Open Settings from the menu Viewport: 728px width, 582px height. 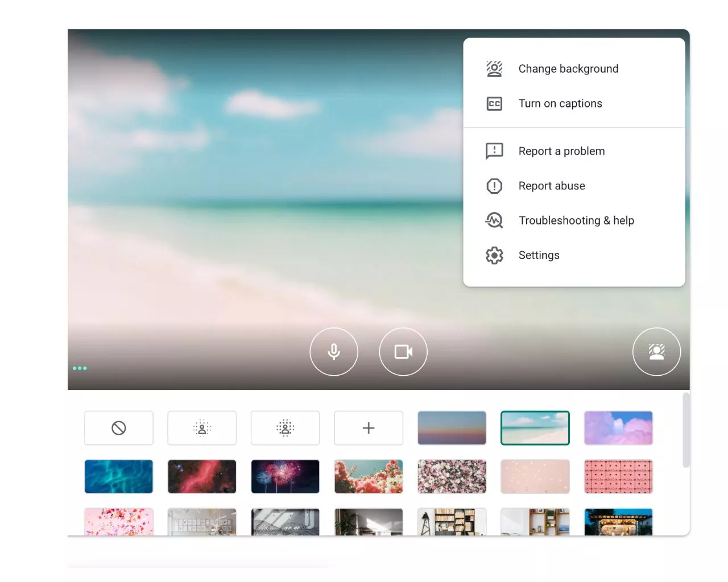(539, 255)
